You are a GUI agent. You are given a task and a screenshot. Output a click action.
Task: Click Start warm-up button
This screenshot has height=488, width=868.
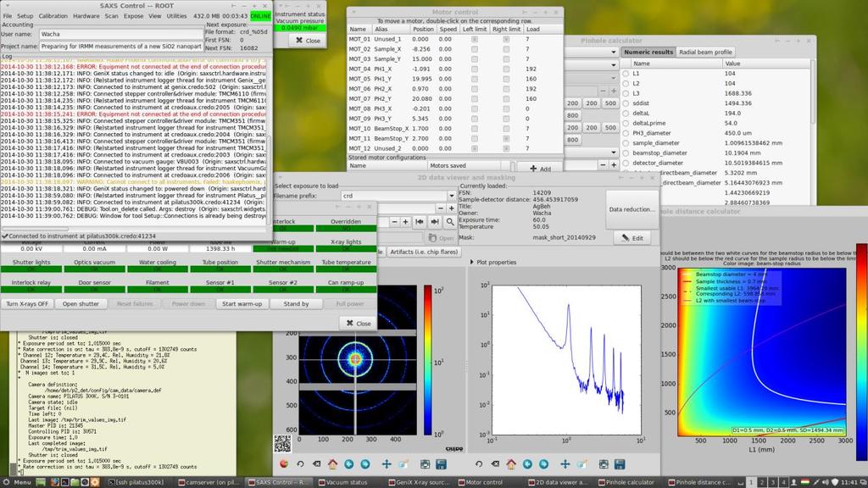click(x=242, y=304)
